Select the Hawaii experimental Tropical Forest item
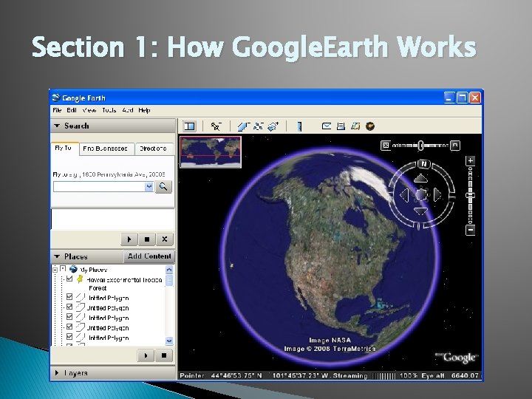Image resolution: width=532 pixels, height=399 pixels. (125, 284)
